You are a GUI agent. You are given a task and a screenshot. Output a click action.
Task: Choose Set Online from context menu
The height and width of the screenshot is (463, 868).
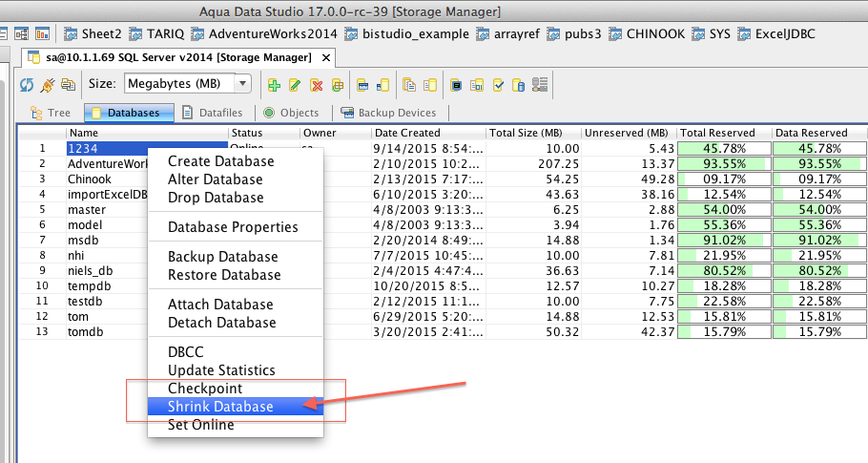(236, 425)
